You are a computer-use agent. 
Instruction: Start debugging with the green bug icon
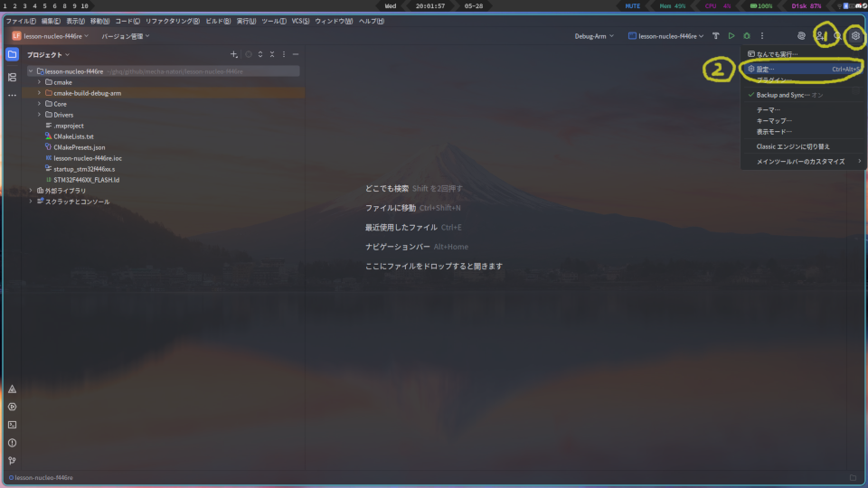click(747, 36)
